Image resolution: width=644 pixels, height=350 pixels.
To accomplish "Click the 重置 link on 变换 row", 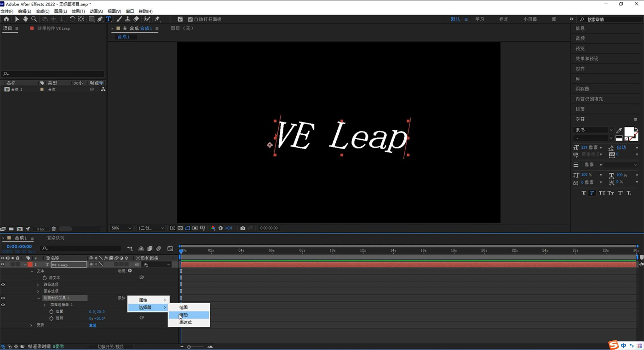I will (x=92, y=325).
